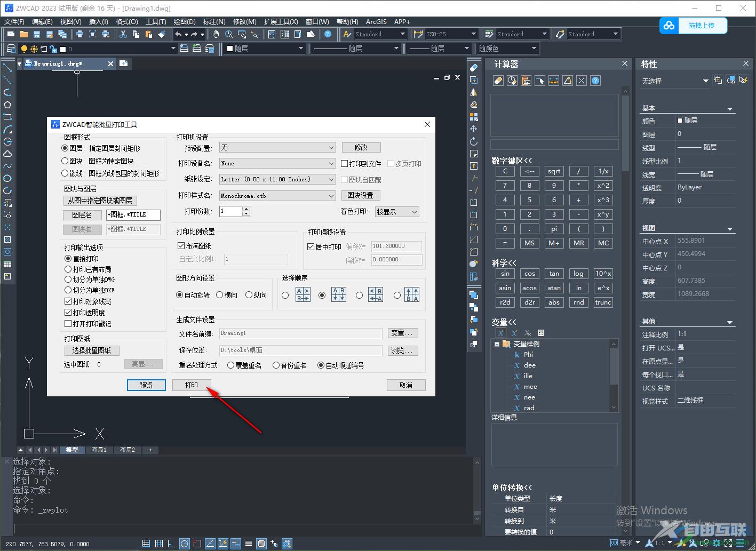This screenshot has width=756, height=551.
Task: Click the Paste to command line calculator icon
Action: click(526, 81)
